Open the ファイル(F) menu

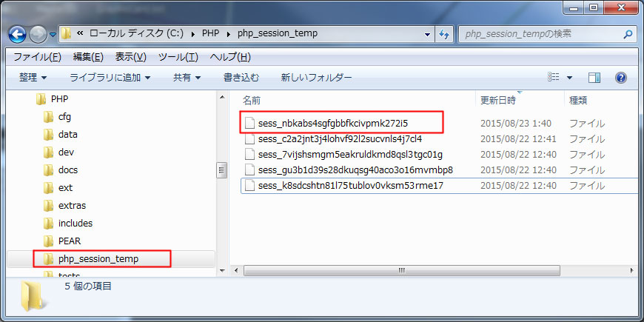pyautogui.click(x=37, y=57)
